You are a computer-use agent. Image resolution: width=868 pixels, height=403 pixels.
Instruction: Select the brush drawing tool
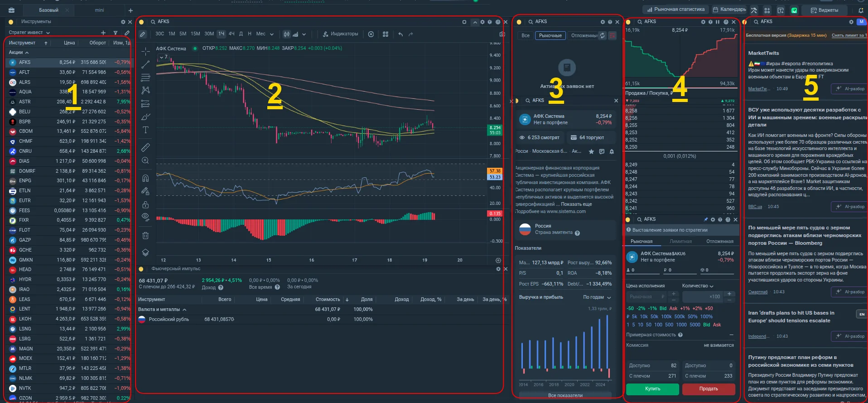coord(145,117)
